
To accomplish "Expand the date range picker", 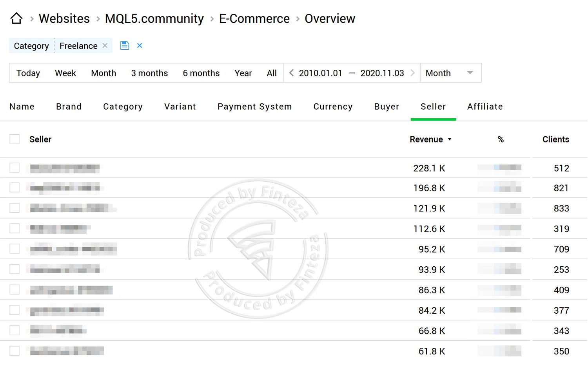I will pos(352,73).
